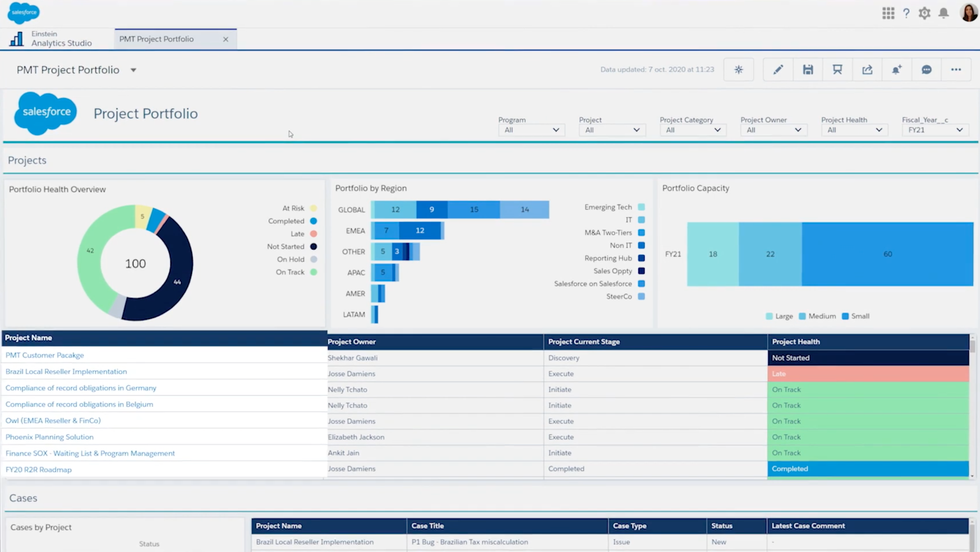Click the Emerging Tech legend swatch
Screen dimensions: 980x552
[x=641, y=207]
